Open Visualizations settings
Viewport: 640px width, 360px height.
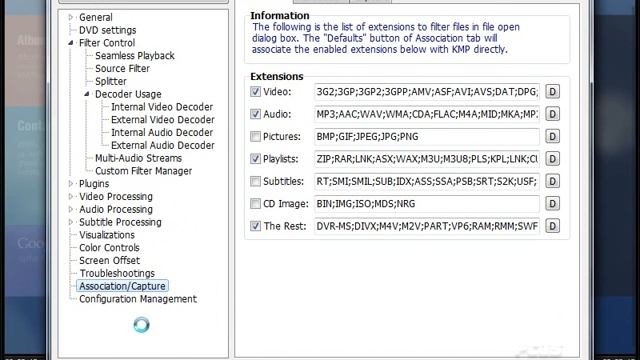click(x=107, y=235)
